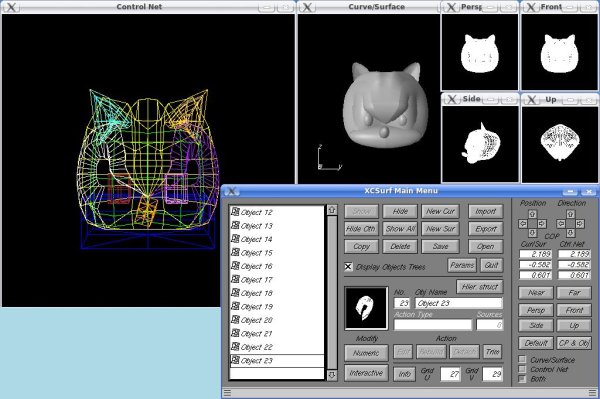Click the New Sur button

point(440,229)
